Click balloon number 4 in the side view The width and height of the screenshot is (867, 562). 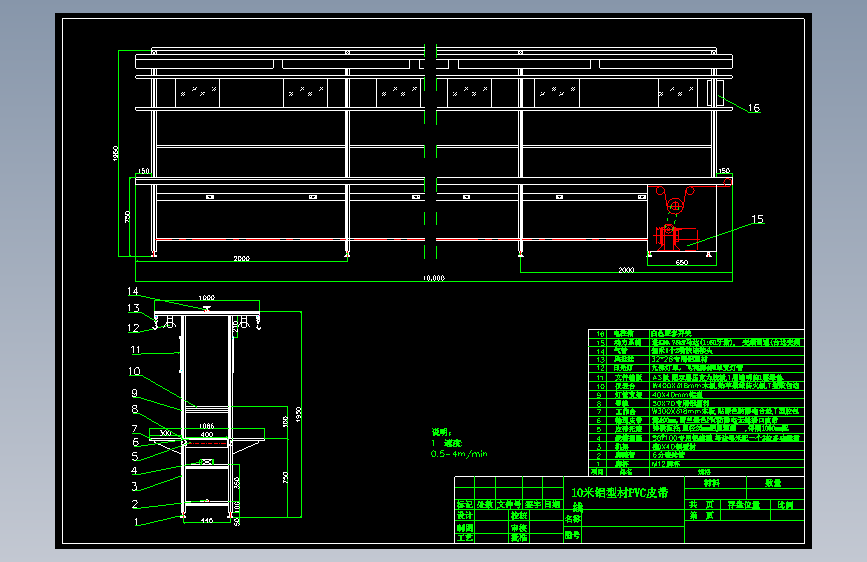coord(134,471)
